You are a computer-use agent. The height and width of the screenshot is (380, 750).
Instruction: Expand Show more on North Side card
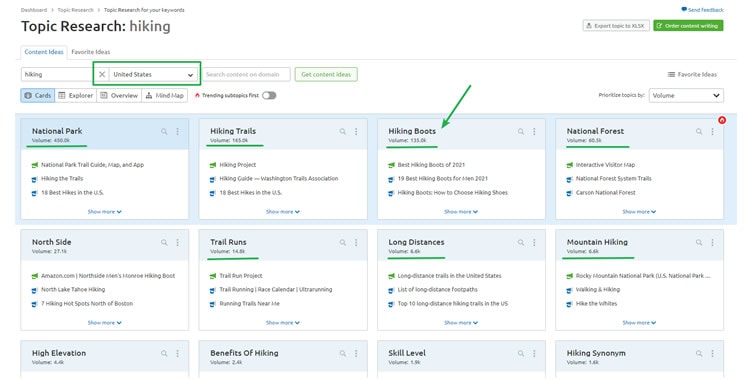pyautogui.click(x=104, y=323)
